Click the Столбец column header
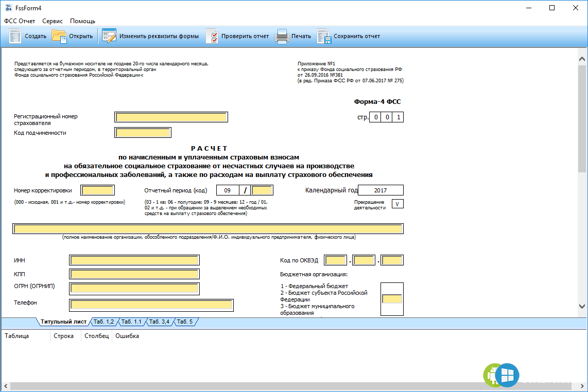588x392 pixels. click(x=96, y=336)
